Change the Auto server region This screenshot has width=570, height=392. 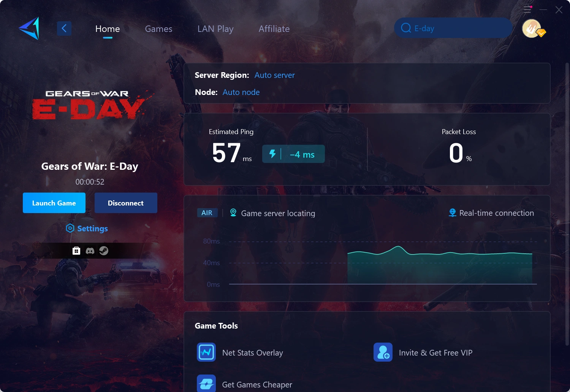[x=275, y=75]
